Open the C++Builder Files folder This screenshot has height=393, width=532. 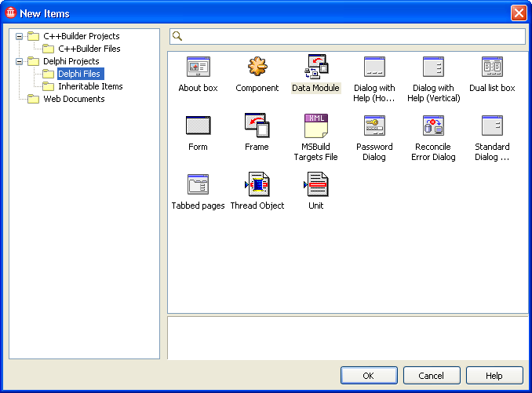(x=89, y=49)
